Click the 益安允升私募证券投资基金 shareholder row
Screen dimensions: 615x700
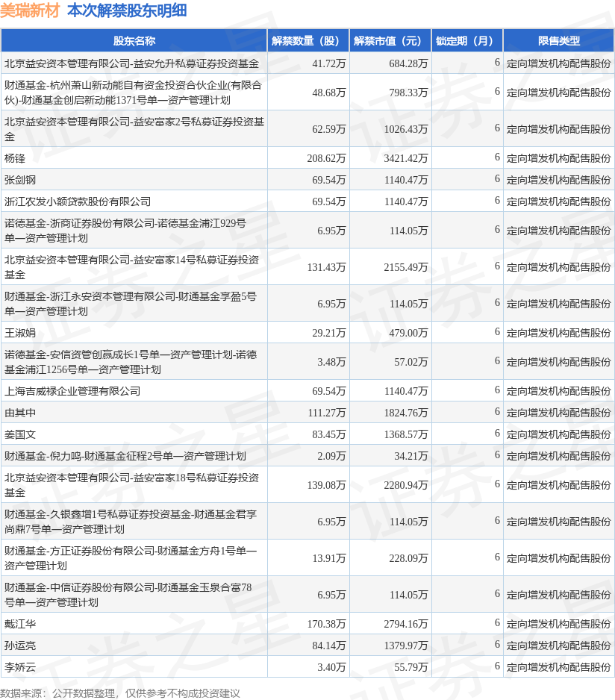point(307,63)
